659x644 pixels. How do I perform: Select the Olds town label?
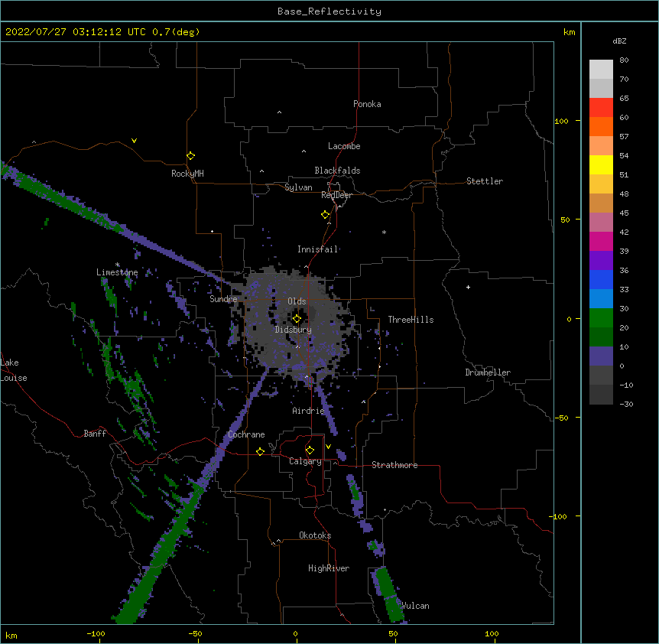[x=297, y=301]
